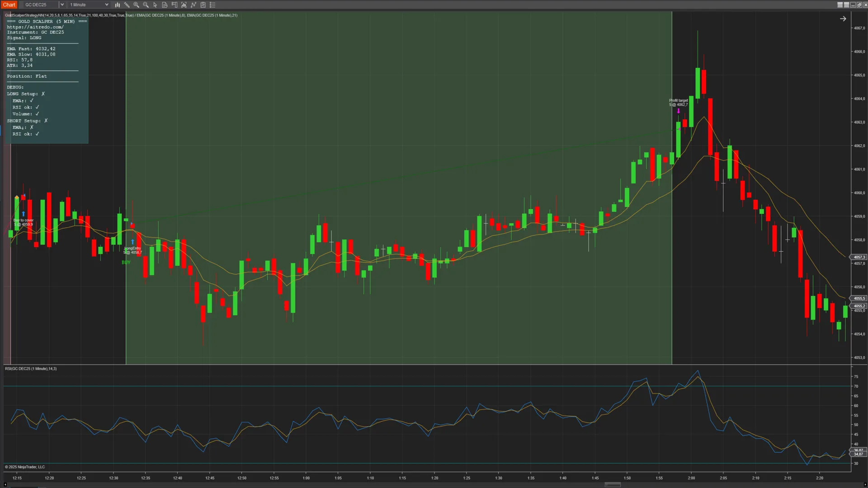868x488 pixels.
Task: Click the Chart tab label
Action: 9,5
